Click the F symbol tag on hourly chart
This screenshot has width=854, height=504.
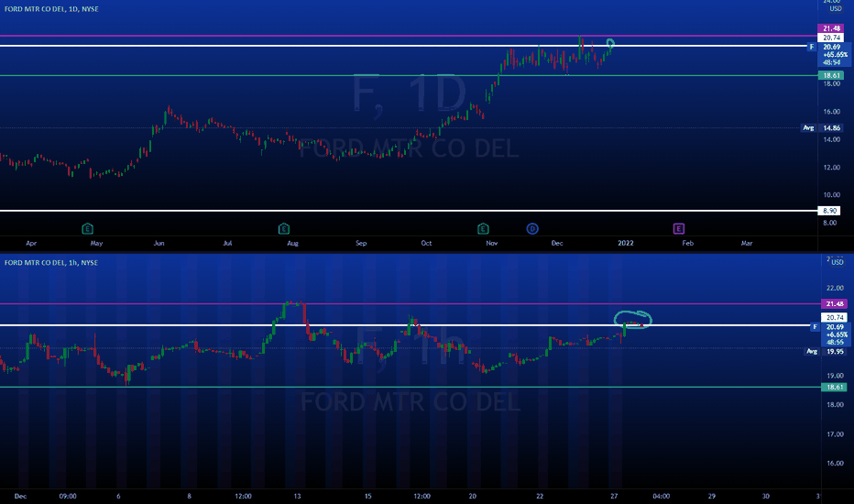(815, 327)
